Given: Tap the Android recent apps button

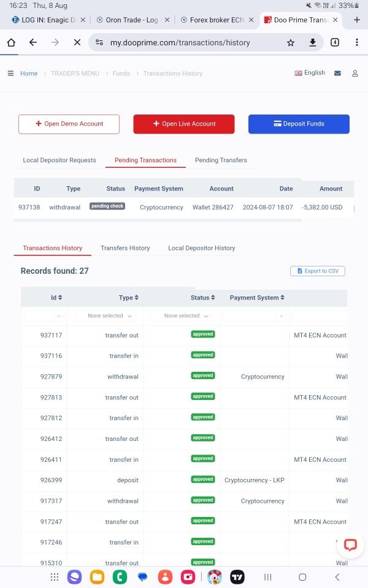Looking at the screenshot, I should 268,577.
